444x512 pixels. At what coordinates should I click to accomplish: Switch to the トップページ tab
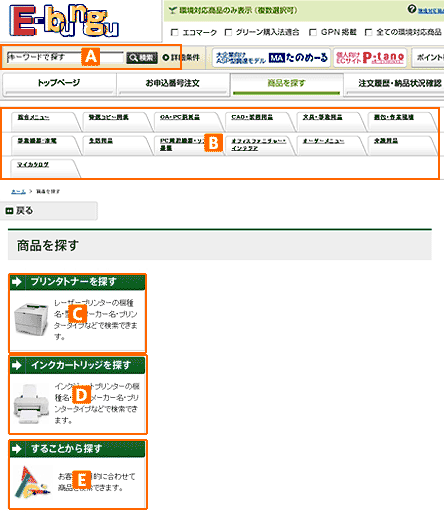[x=59, y=84]
